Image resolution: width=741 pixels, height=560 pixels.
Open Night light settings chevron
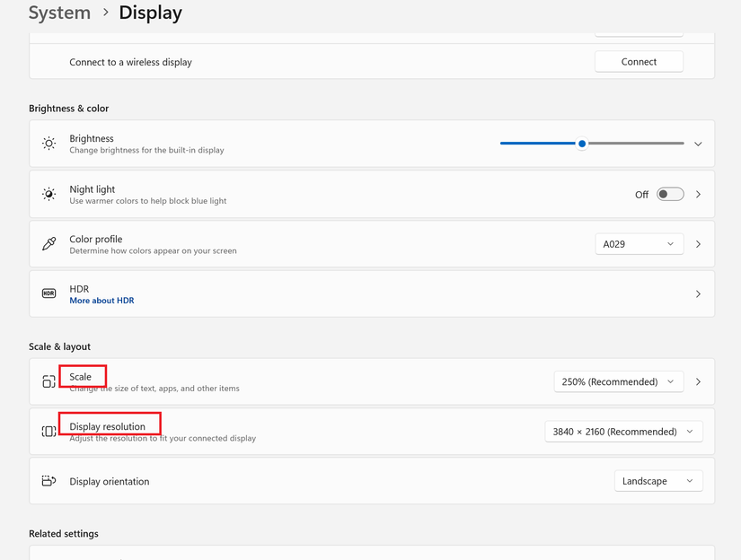[x=698, y=194]
